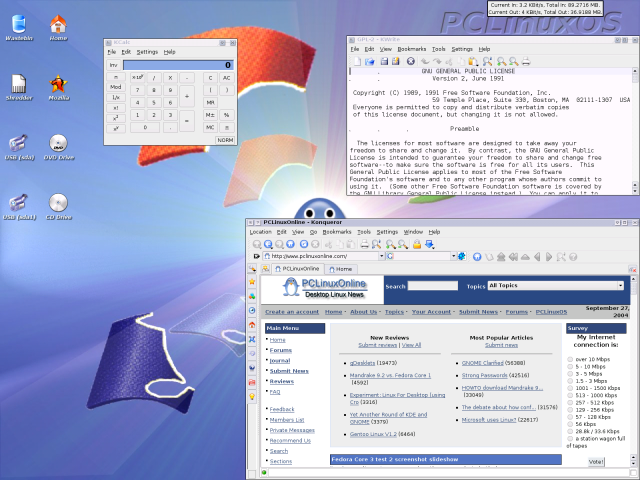The height and width of the screenshot is (480, 640).
Task: Open the Bookmarks menu in KWrite
Action: click(x=411, y=49)
